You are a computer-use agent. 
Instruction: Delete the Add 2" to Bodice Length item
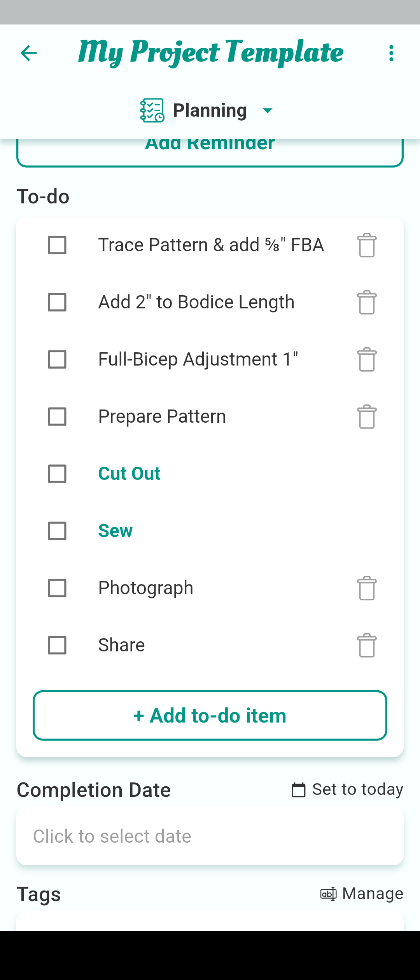[367, 303]
